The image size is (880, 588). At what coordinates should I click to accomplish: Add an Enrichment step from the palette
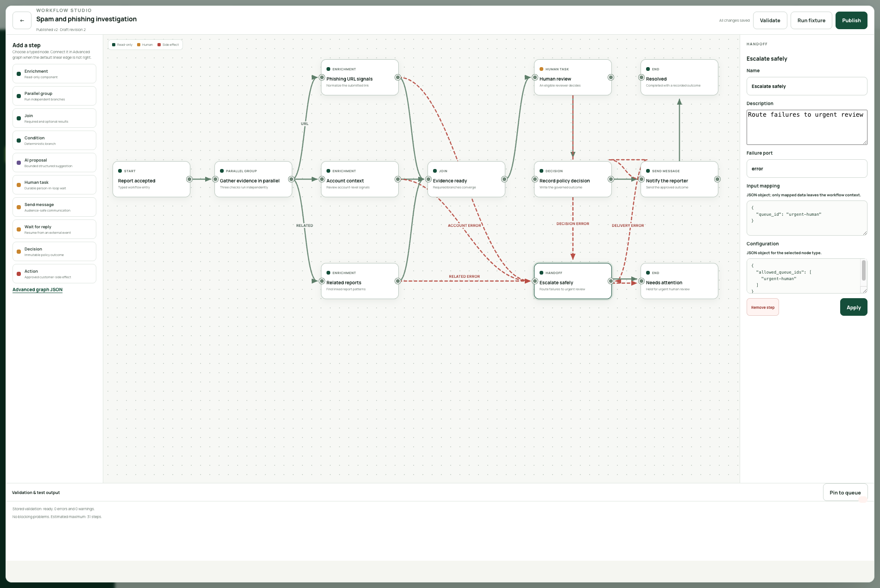(54, 74)
